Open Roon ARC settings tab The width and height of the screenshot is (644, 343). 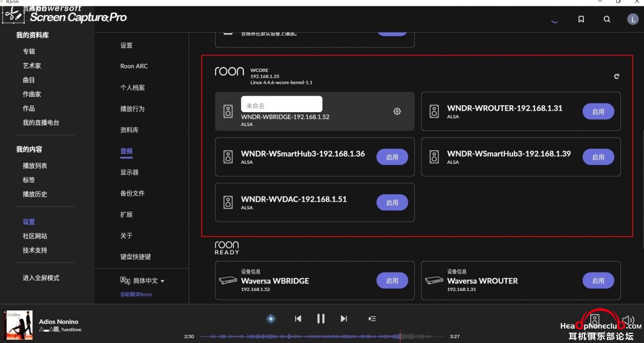point(134,66)
